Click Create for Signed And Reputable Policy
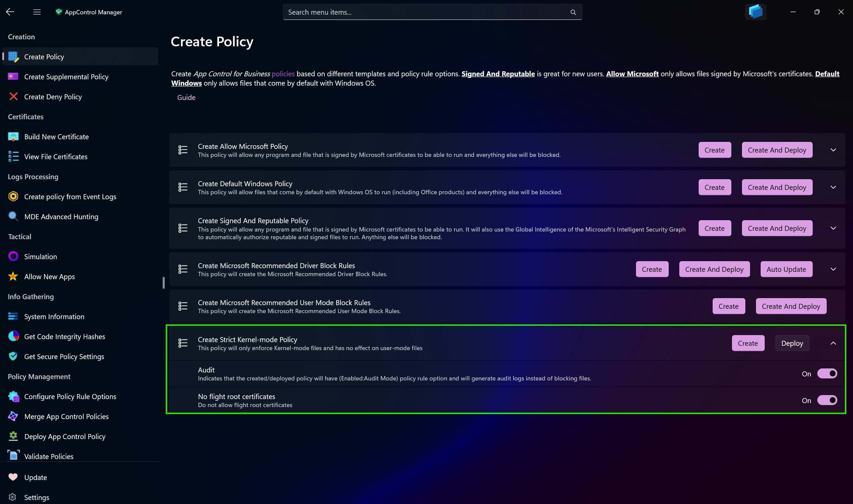Image resolution: width=853 pixels, height=504 pixels. 714,228
